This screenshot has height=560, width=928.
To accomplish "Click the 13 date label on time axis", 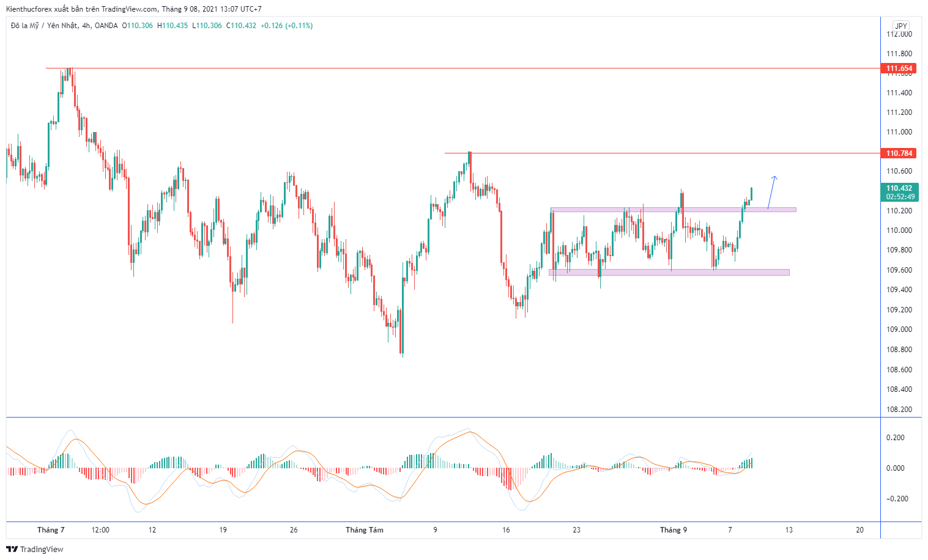I will (789, 530).
